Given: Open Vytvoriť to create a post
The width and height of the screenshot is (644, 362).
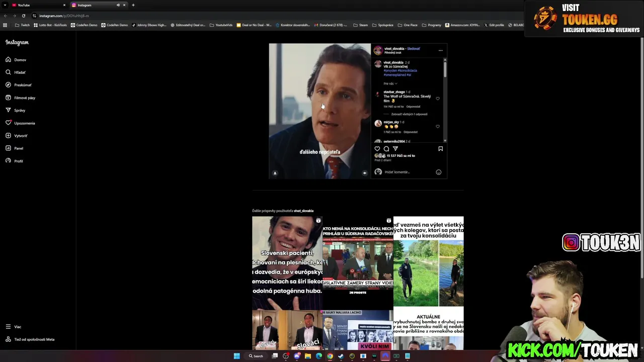Looking at the screenshot, I should coord(17,136).
